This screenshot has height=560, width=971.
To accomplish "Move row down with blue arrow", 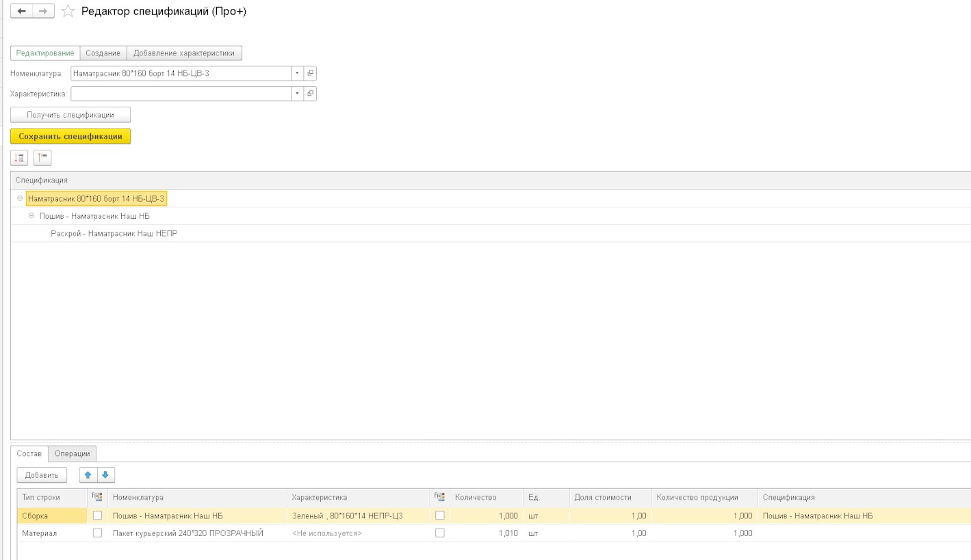I will 105,475.
